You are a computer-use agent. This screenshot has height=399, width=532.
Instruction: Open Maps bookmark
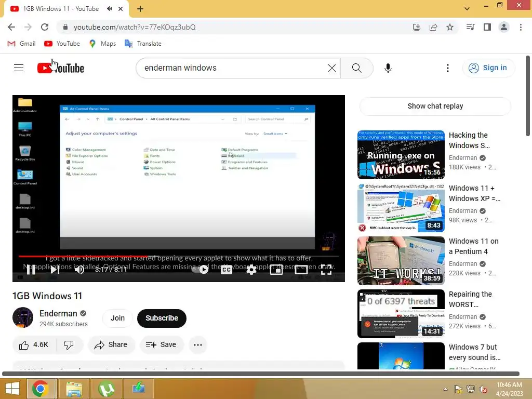coord(102,44)
